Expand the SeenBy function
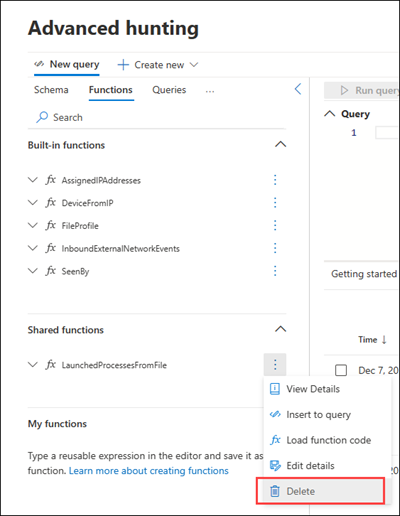The height and width of the screenshot is (516, 400). coord(32,271)
